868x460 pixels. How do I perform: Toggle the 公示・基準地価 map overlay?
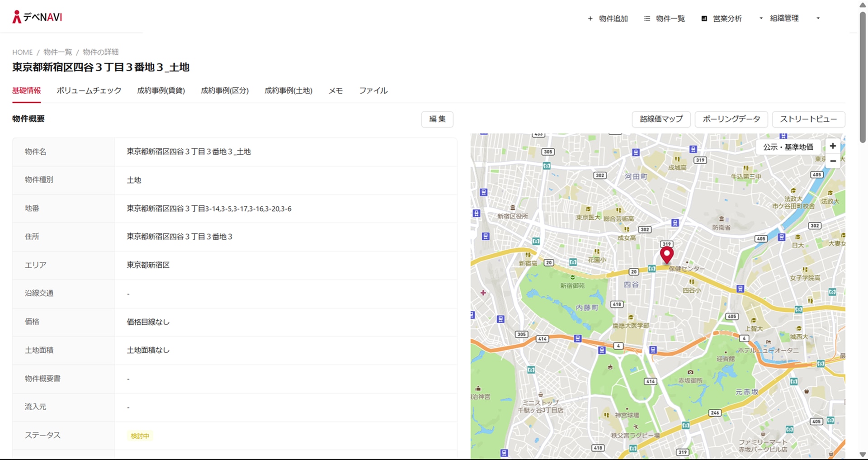tap(788, 146)
